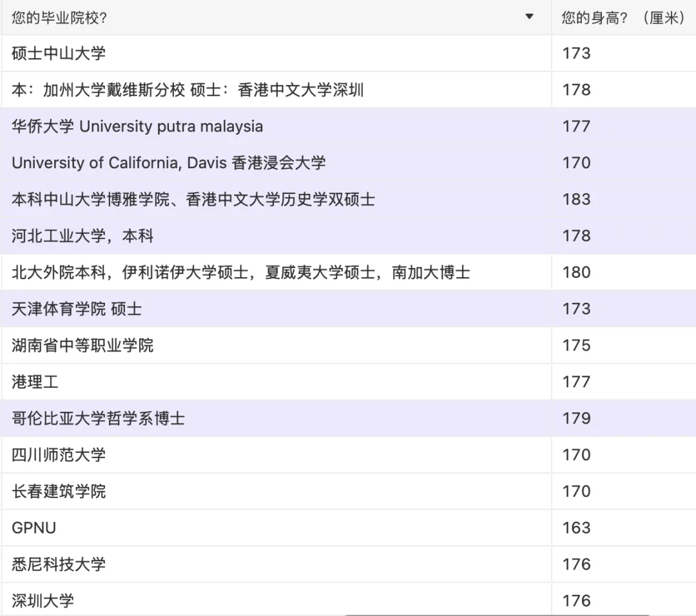Select the cell 四川师范大学
This screenshot has width=696, height=616.
point(276,455)
